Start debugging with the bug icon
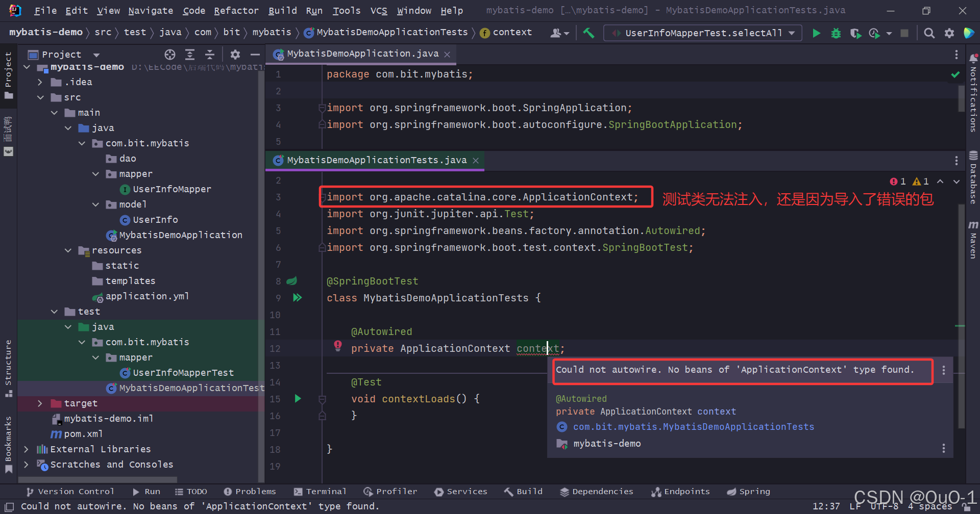980x514 pixels. (836, 33)
